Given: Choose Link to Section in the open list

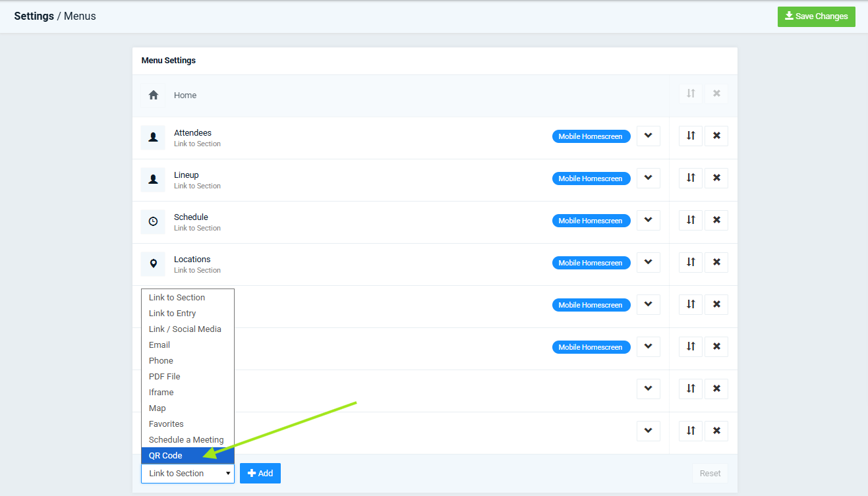Looking at the screenshot, I should 188,298.
